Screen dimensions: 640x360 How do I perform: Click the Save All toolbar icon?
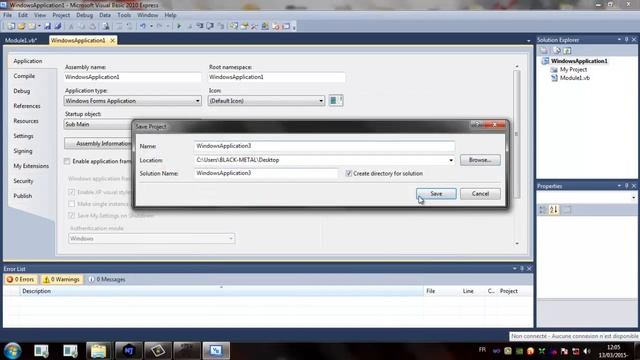pyautogui.click(x=58, y=26)
